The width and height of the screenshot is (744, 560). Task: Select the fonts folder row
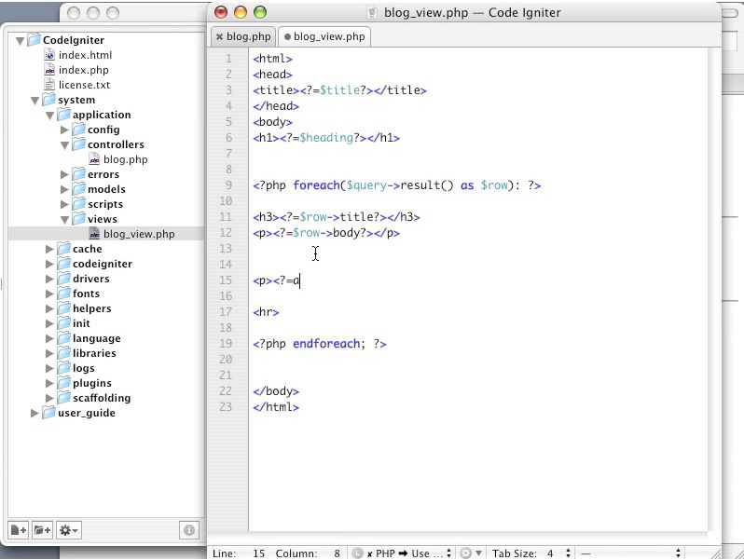point(105,294)
